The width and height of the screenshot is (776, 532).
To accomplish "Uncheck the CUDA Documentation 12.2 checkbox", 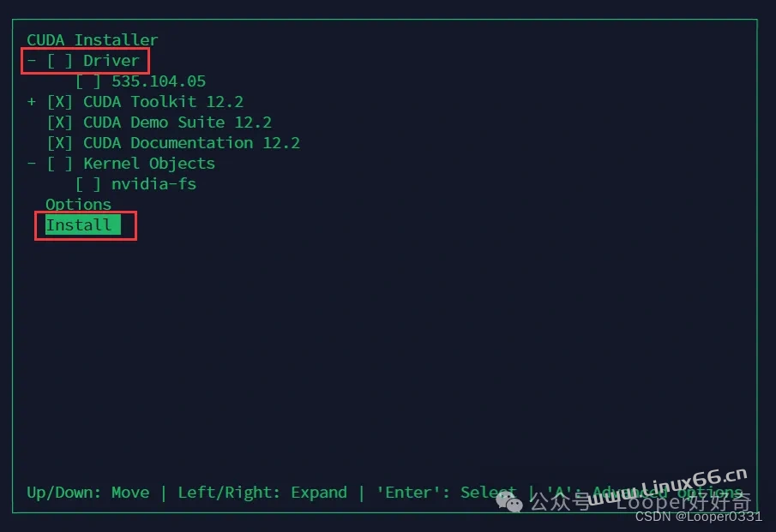I will coord(60,143).
